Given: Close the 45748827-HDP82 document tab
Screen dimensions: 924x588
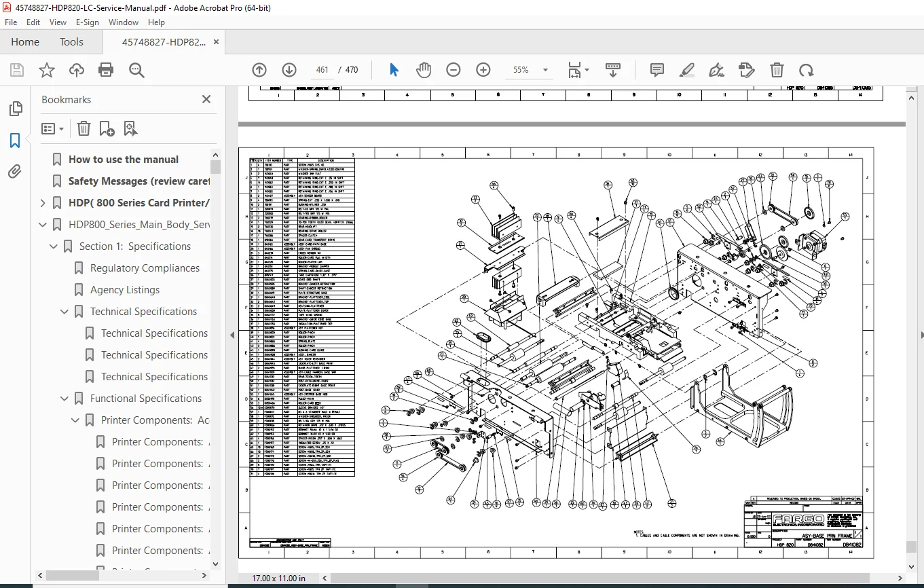Looking at the screenshot, I should pyautogui.click(x=217, y=42).
